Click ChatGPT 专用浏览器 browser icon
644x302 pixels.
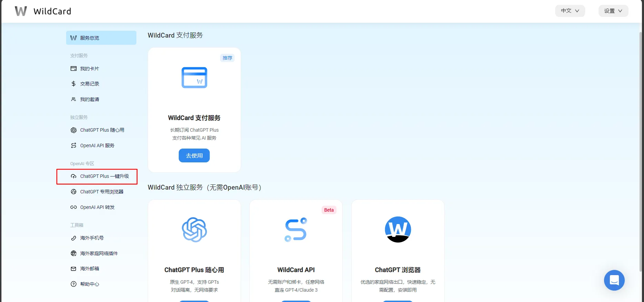coord(73,192)
